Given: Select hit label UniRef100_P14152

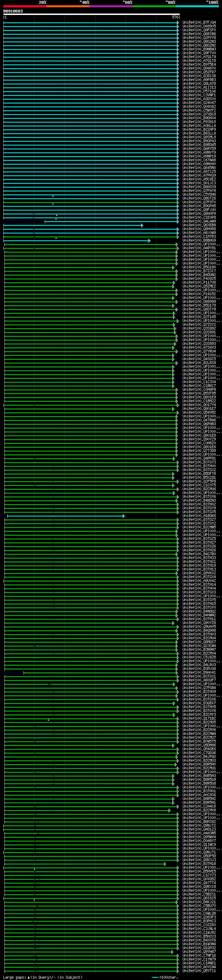Looking at the screenshot, I should click(x=199, y=294).
